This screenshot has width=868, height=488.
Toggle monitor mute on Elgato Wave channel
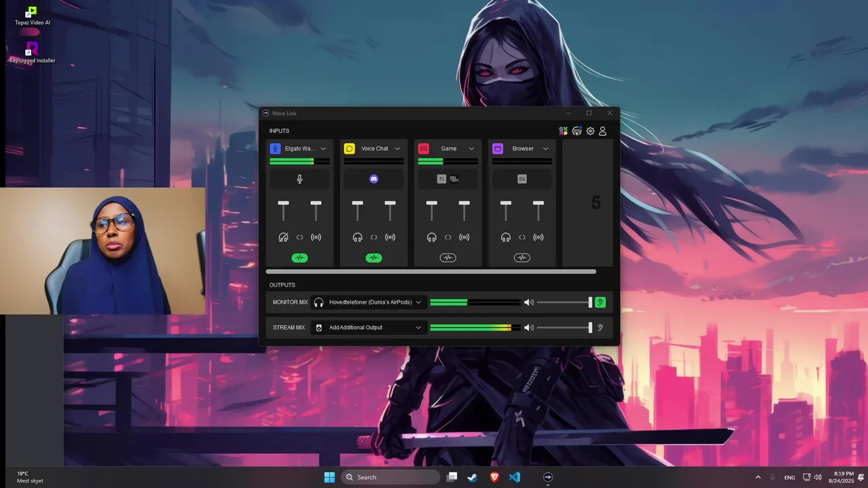click(x=283, y=237)
